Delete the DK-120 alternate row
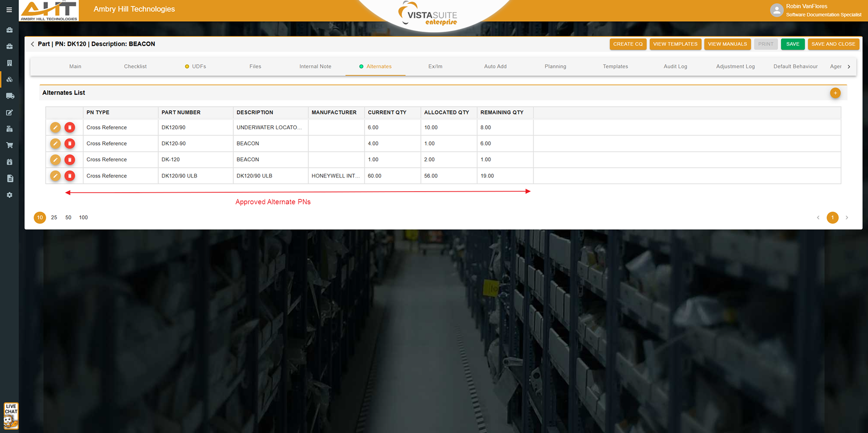 point(70,160)
